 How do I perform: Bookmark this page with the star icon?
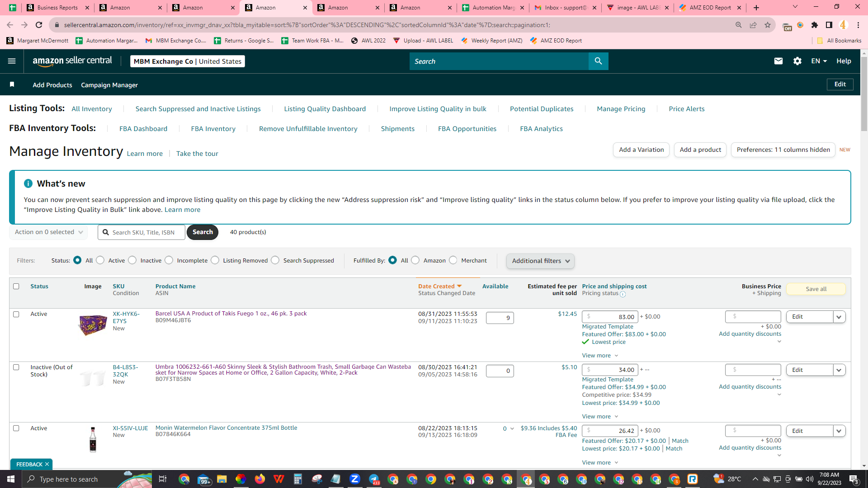768,25
